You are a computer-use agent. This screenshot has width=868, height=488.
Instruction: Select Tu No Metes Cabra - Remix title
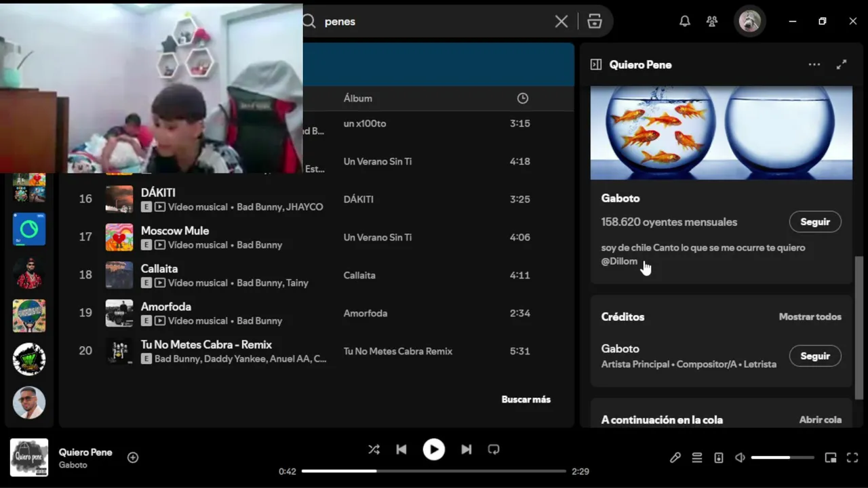point(206,344)
